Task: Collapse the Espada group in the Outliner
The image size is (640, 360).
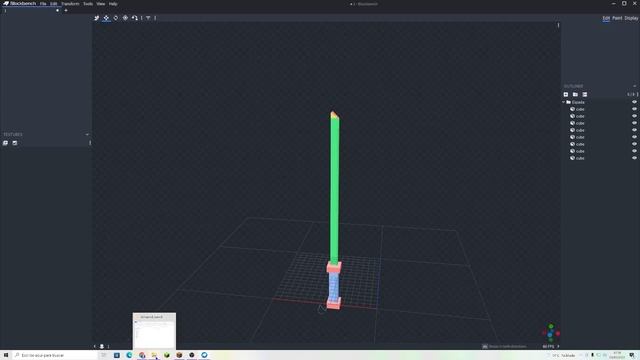Action: click(564, 102)
